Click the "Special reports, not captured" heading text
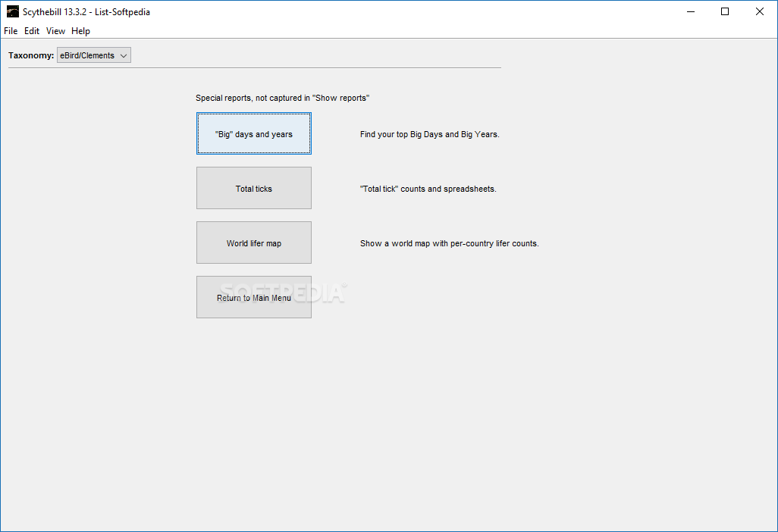This screenshot has height=532, width=778. pos(282,99)
